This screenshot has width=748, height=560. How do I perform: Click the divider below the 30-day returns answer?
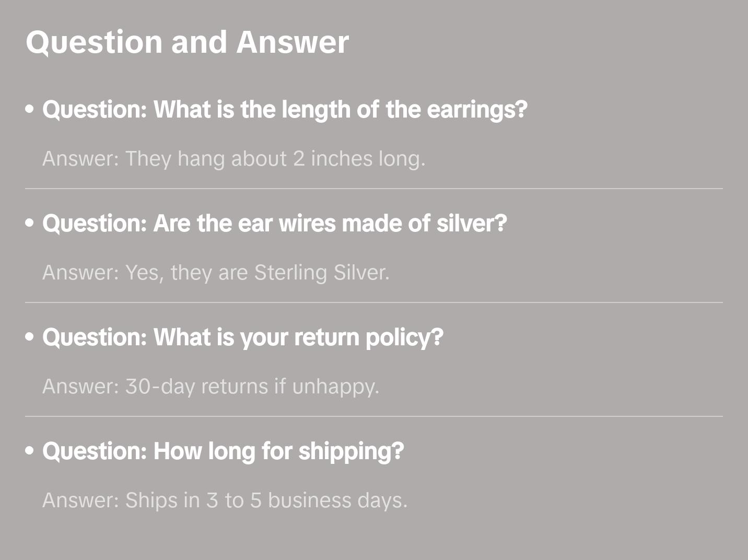pos(374,416)
